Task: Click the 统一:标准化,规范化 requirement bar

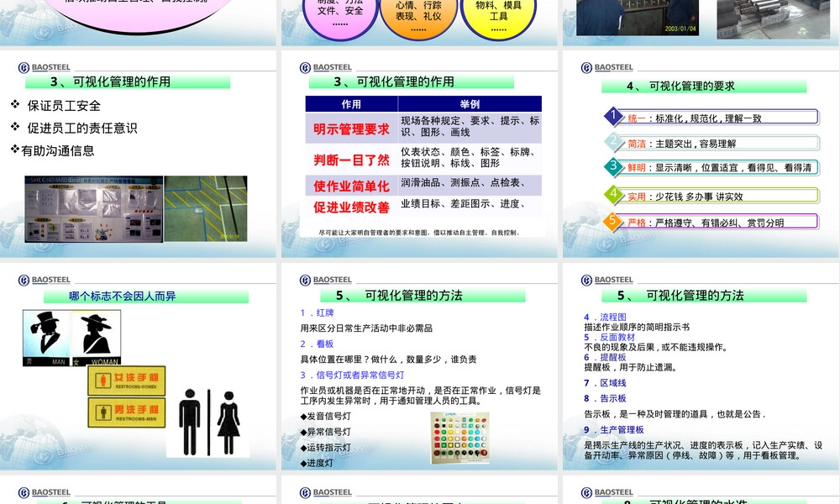Action: 721,118
